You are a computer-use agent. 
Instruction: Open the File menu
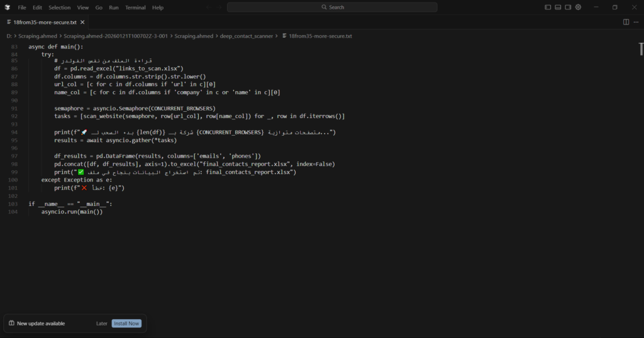22,8
